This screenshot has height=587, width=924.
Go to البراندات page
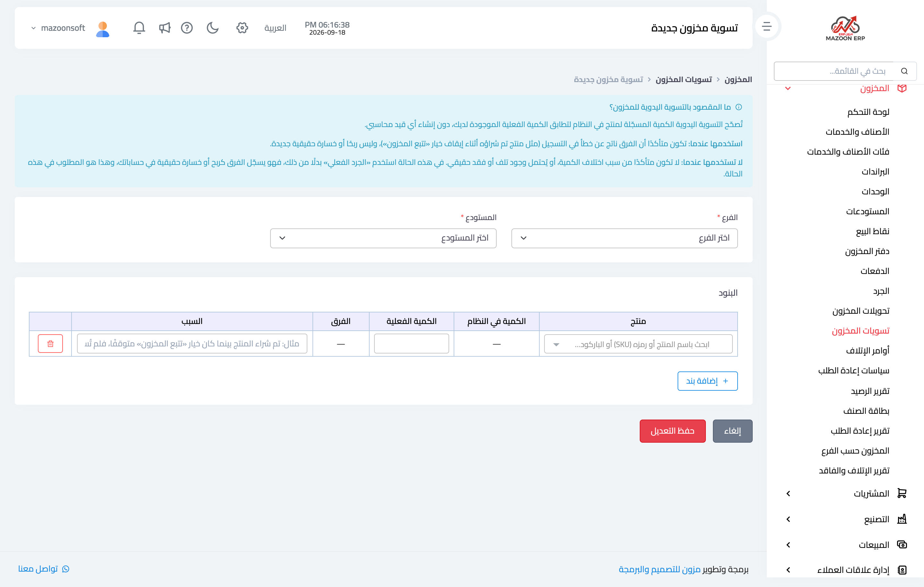tap(875, 172)
